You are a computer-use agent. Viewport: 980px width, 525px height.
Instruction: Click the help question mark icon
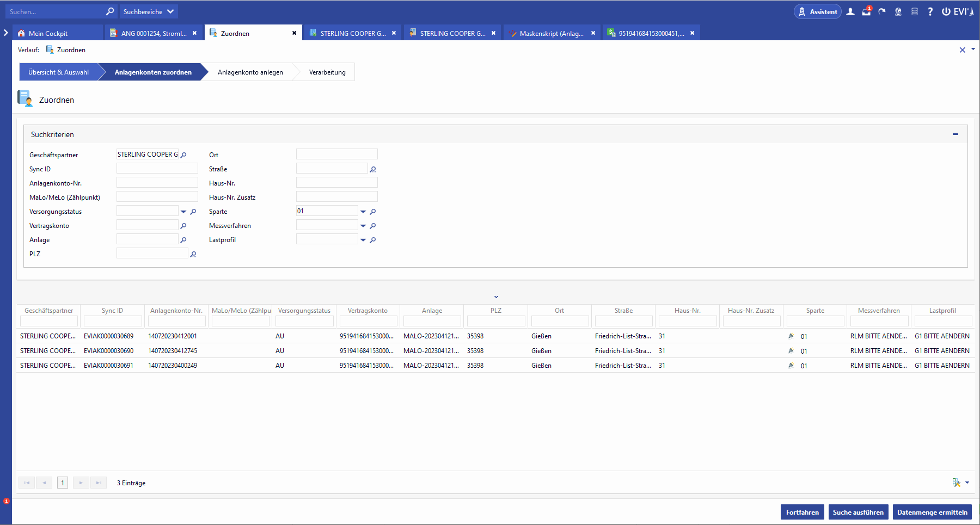[x=930, y=11]
